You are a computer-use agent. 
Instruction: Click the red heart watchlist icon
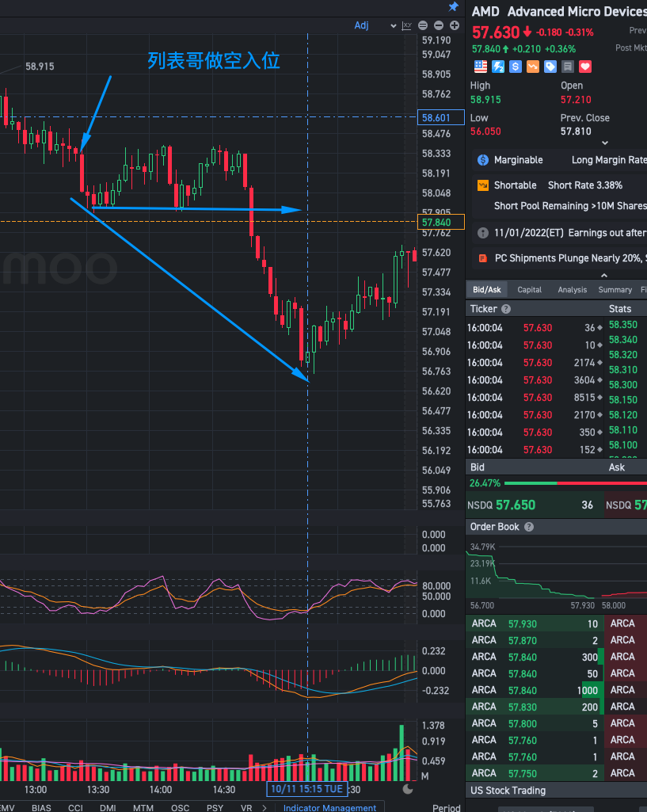click(585, 67)
